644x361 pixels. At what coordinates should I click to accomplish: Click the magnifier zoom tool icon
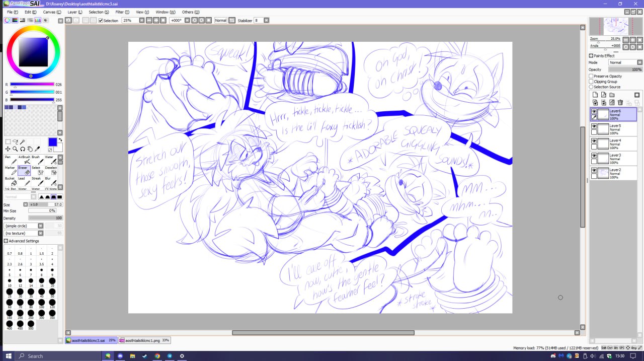click(16, 149)
